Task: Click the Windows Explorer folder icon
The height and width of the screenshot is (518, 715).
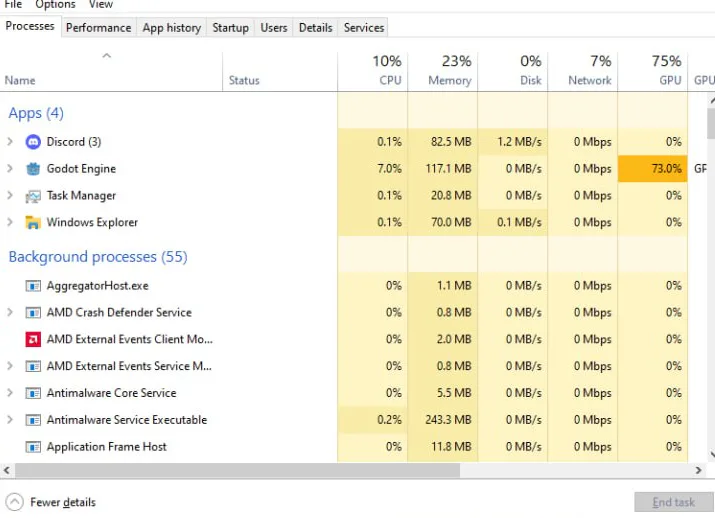Action: [33, 223]
